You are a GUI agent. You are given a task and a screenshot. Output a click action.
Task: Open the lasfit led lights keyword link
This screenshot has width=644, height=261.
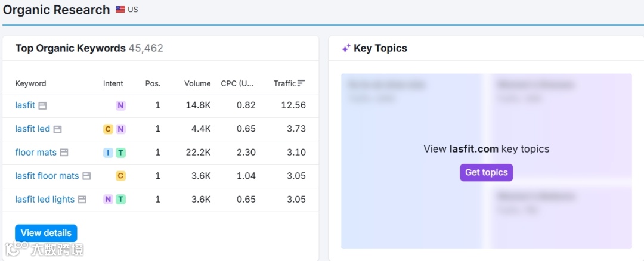coord(45,200)
